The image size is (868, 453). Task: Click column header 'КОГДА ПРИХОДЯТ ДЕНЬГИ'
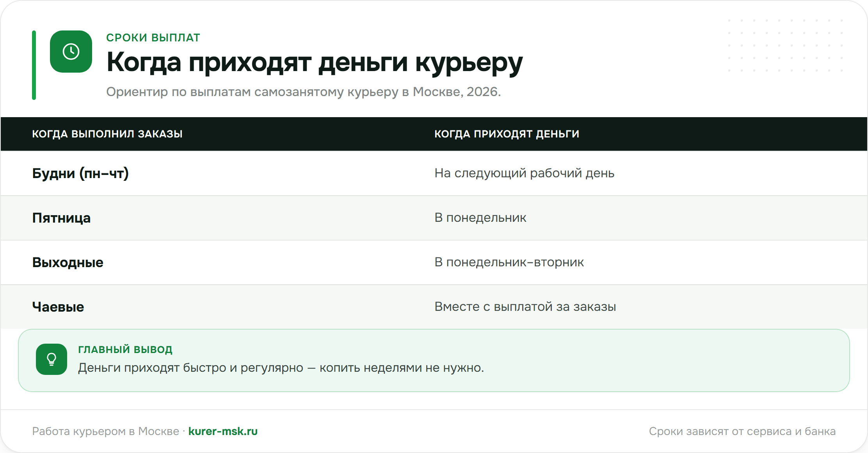click(507, 134)
